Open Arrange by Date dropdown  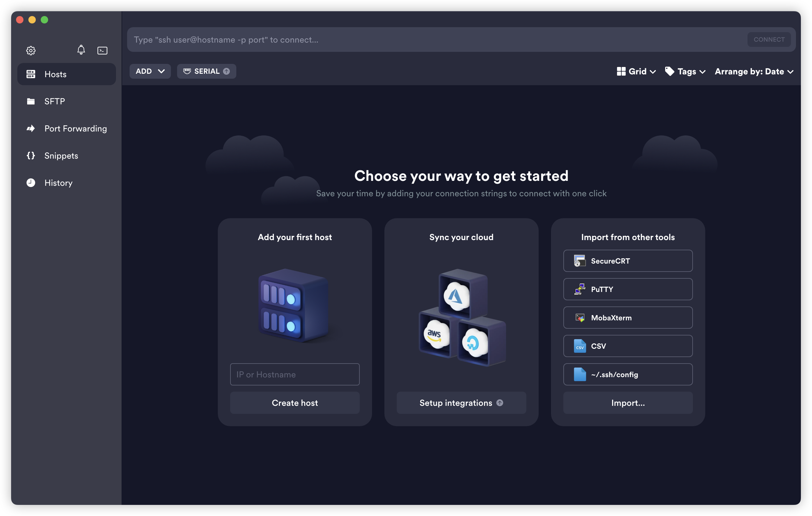point(754,72)
